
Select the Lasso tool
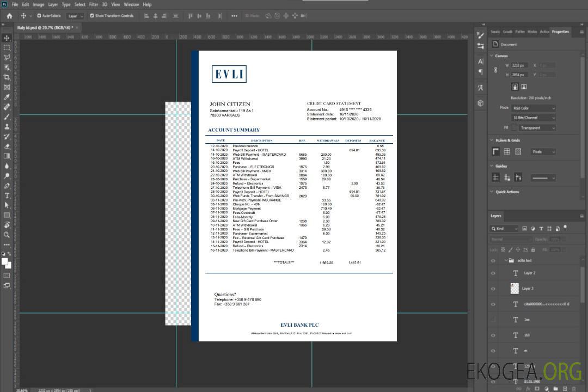pos(7,57)
